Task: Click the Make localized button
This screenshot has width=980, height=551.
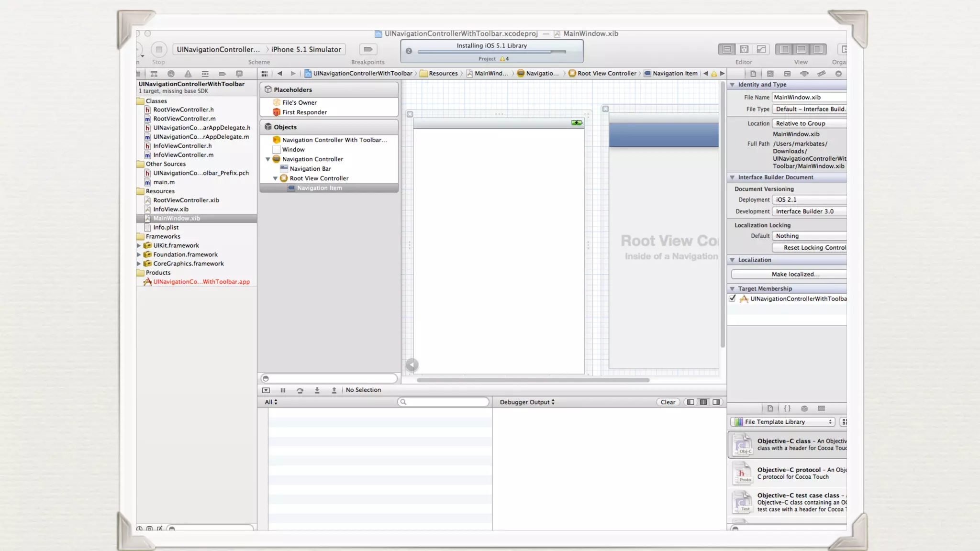Action: (x=795, y=275)
